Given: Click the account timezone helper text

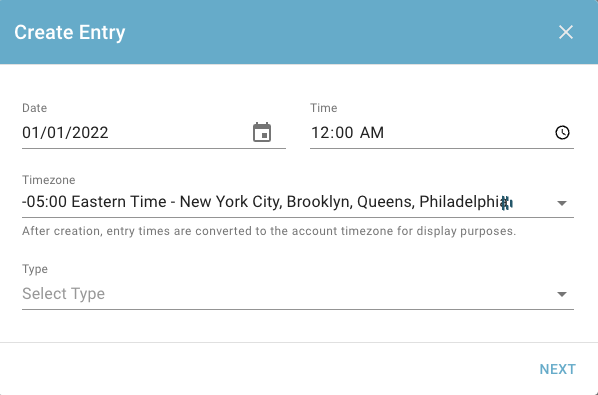Looking at the screenshot, I should [269, 231].
